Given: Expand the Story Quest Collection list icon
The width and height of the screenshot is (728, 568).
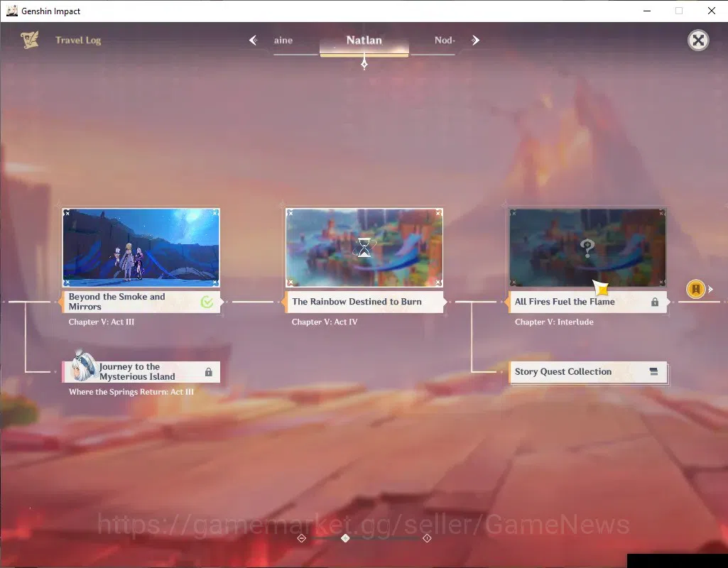Looking at the screenshot, I should pos(653,372).
